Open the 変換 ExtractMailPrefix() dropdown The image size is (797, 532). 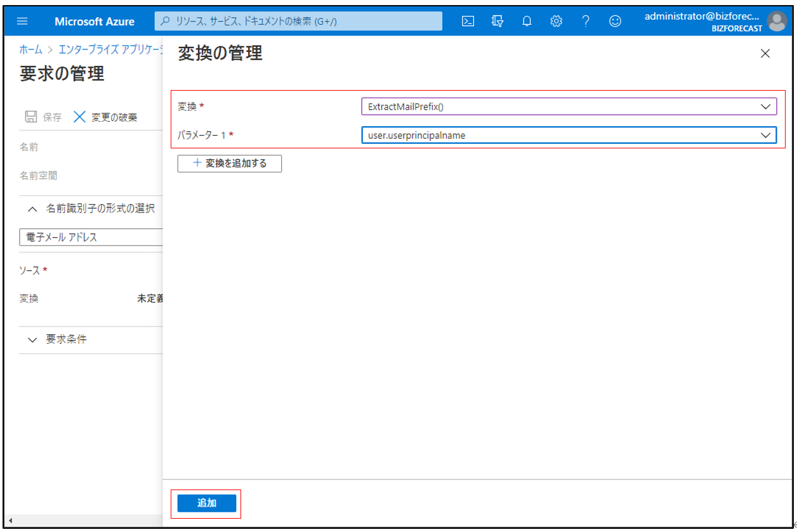569,107
